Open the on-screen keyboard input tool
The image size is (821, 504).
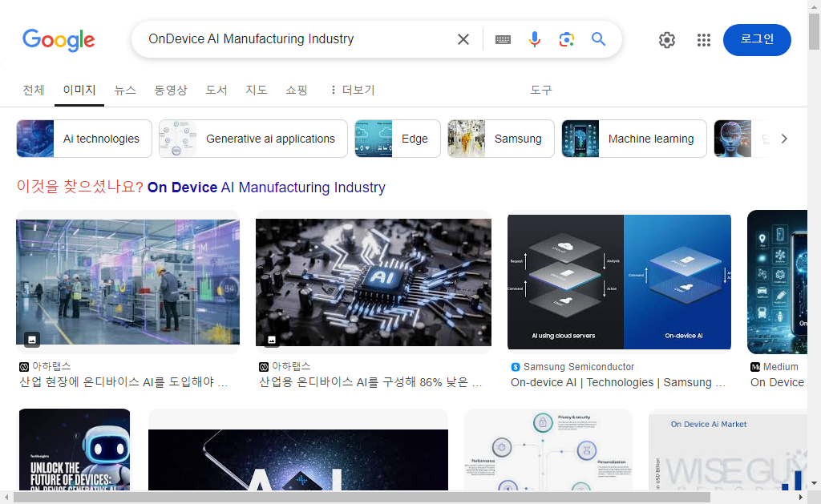(503, 40)
